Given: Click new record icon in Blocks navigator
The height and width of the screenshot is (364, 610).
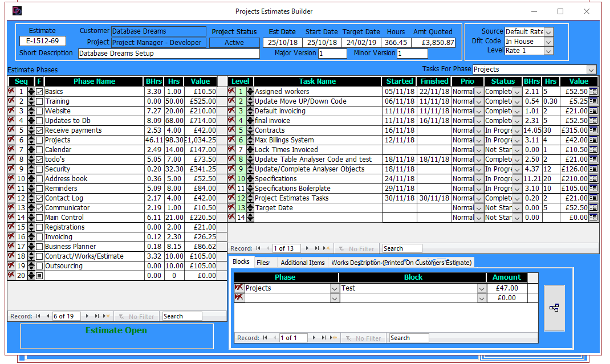Looking at the screenshot, I should pyautogui.click(x=334, y=338).
